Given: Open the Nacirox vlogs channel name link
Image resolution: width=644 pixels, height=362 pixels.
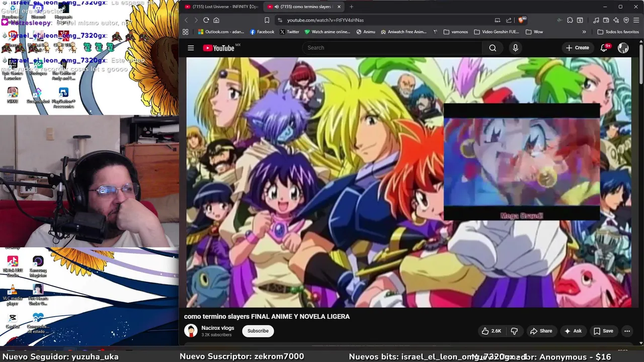Looking at the screenshot, I should (218, 328).
